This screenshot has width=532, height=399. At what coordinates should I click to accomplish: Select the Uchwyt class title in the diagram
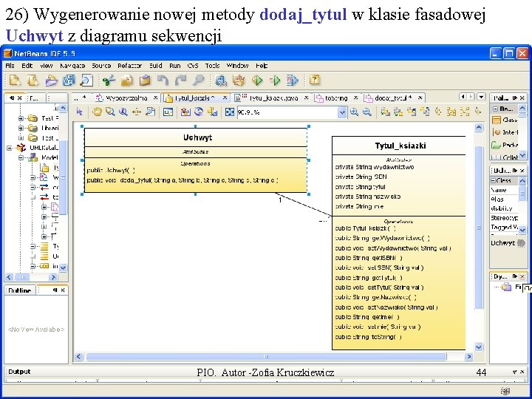(x=197, y=137)
